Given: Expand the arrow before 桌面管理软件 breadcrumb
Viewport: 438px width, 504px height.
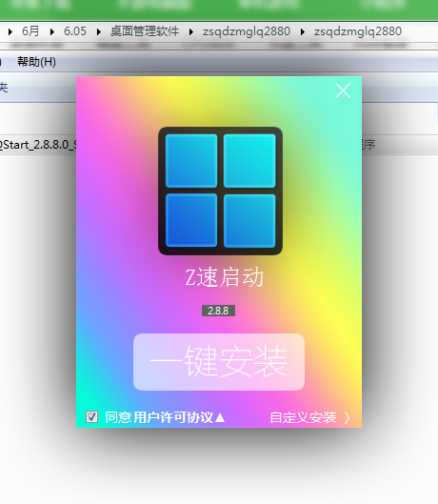Looking at the screenshot, I should tap(99, 31).
